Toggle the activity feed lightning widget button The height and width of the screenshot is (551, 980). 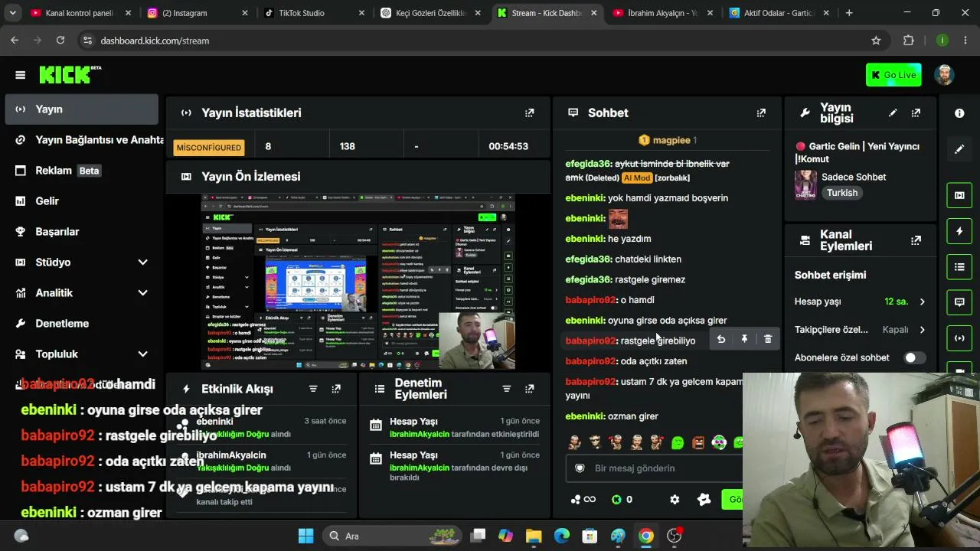[959, 231]
